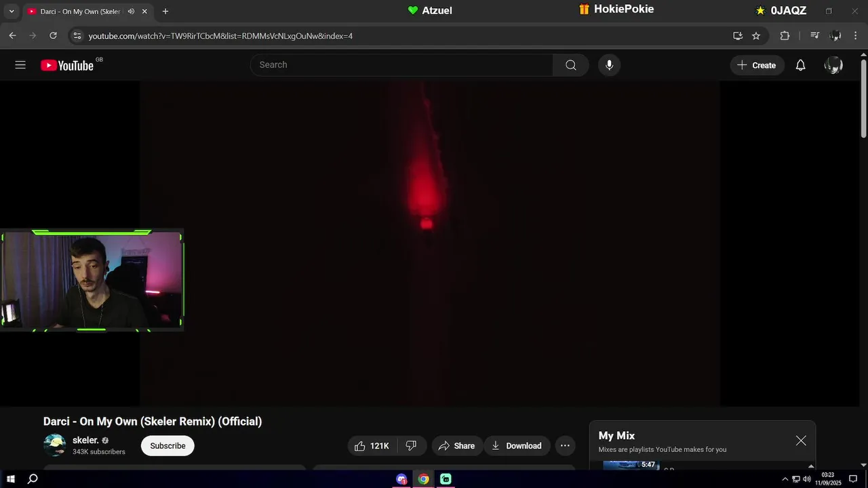Click the video player area
868x488 pixels.
point(429,243)
